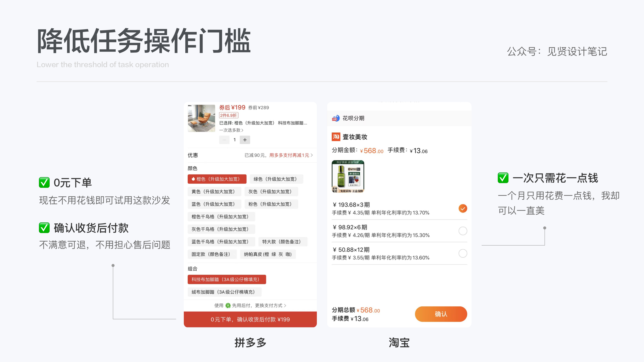Open 更换支付方式 payment method chevron
This screenshot has height=362, width=644.
[x=285, y=305]
